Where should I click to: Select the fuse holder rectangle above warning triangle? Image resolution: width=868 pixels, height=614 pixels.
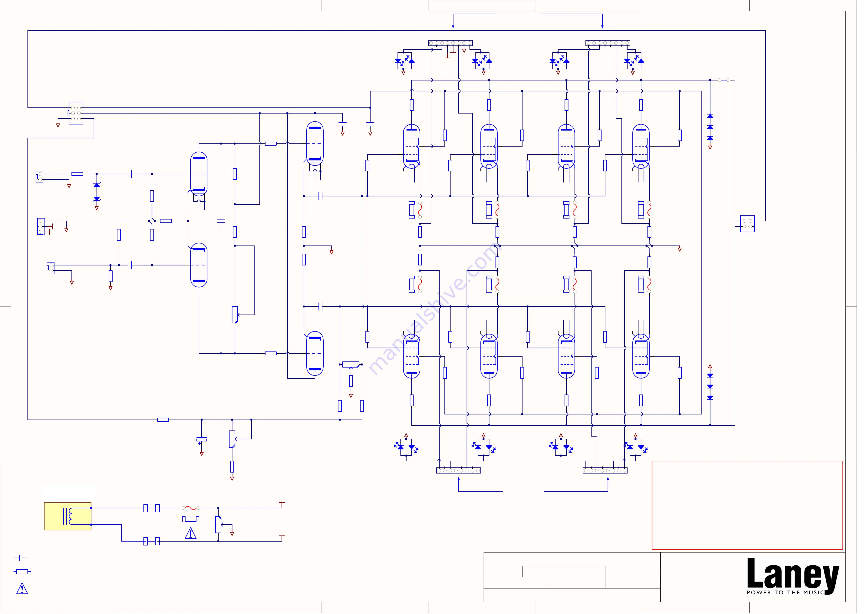click(x=191, y=519)
